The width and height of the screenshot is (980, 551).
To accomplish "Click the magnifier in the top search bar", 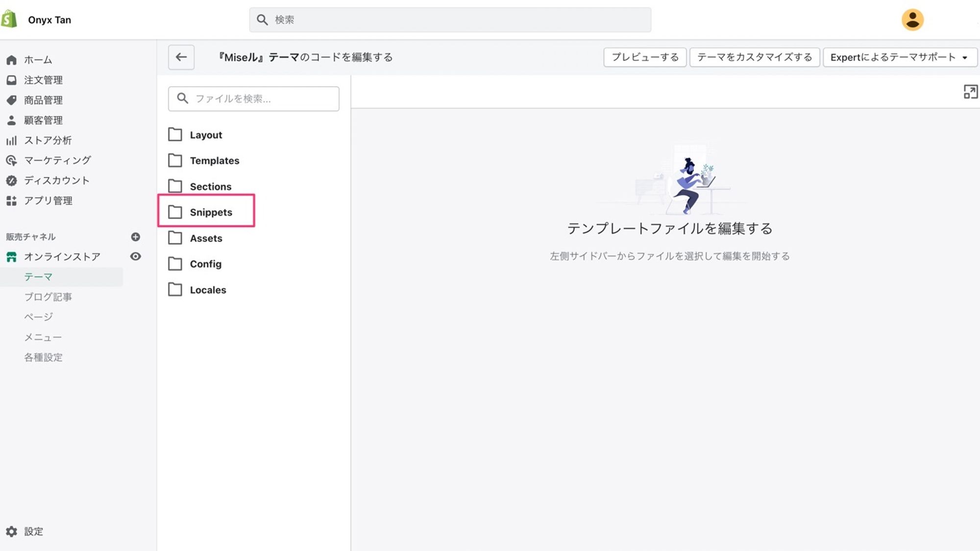I will pyautogui.click(x=263, y=20).
